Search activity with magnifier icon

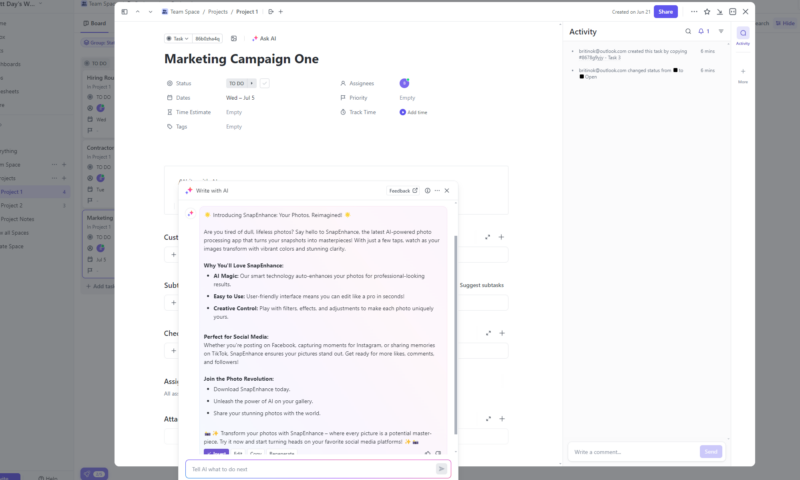click(x=688, y=32)
